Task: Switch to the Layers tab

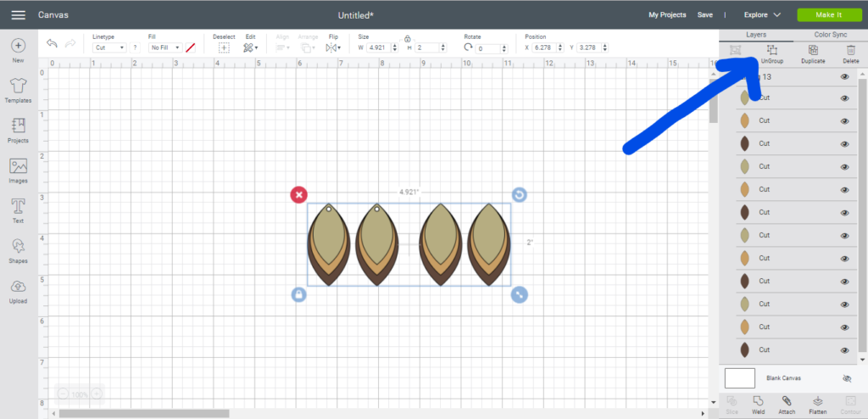Action: coord(756,35)
